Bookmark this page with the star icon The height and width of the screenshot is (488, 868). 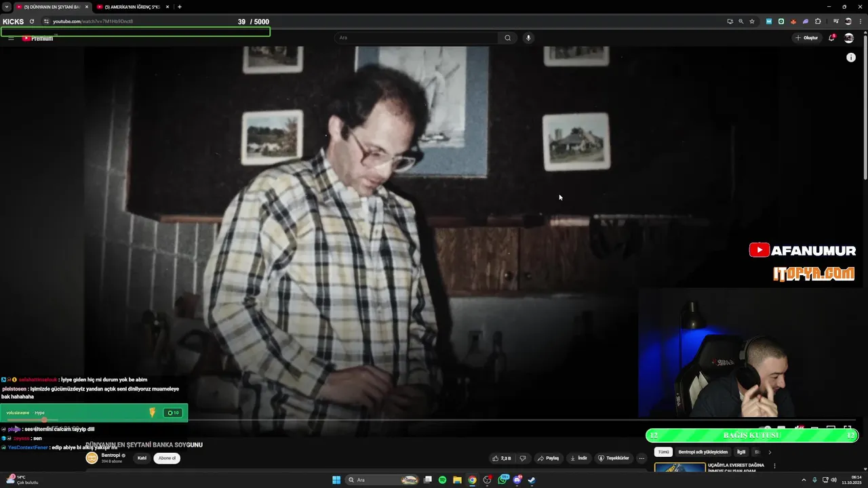coord(752,22)
